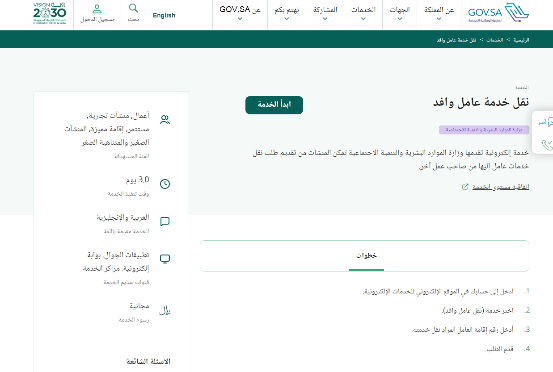
Task: Expand the نهتم بكم navigation dropdown
Action: (x=287, y=13)
